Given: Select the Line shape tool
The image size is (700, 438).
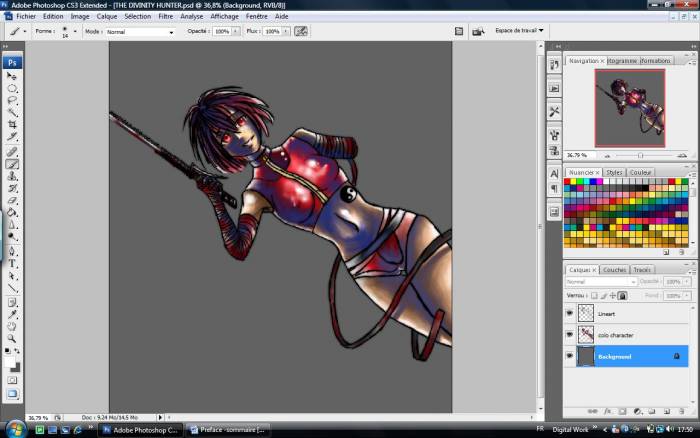Looking at the screenshot, I should [x=12, y=288].
